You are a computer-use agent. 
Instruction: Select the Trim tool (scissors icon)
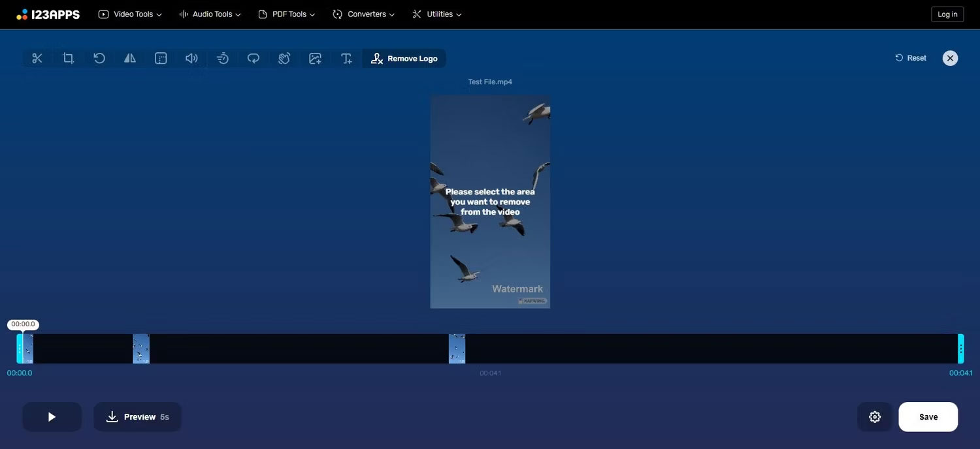[x=37, y=58]
